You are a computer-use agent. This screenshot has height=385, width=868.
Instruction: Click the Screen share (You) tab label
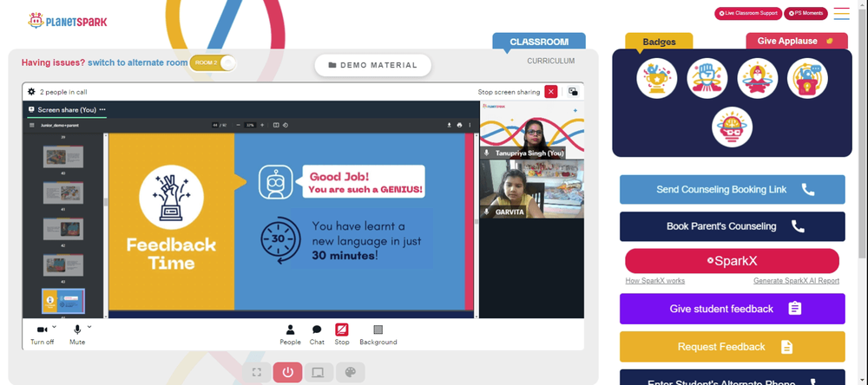[67, 109]
